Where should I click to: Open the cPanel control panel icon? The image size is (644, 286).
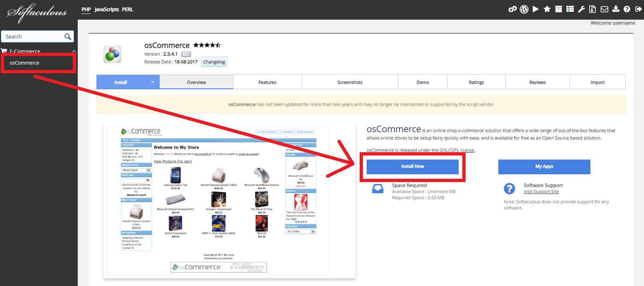tap(512, 9)
